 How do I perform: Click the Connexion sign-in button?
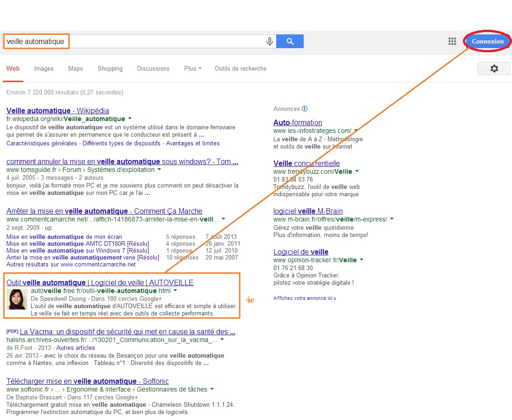click(x=488, y=41)
